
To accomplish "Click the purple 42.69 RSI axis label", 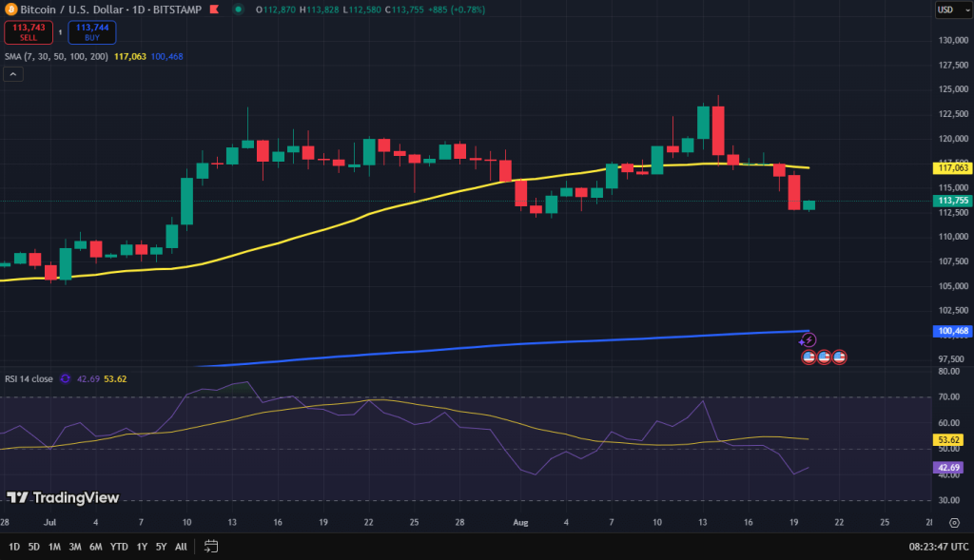I will click(x=948, y=468).
